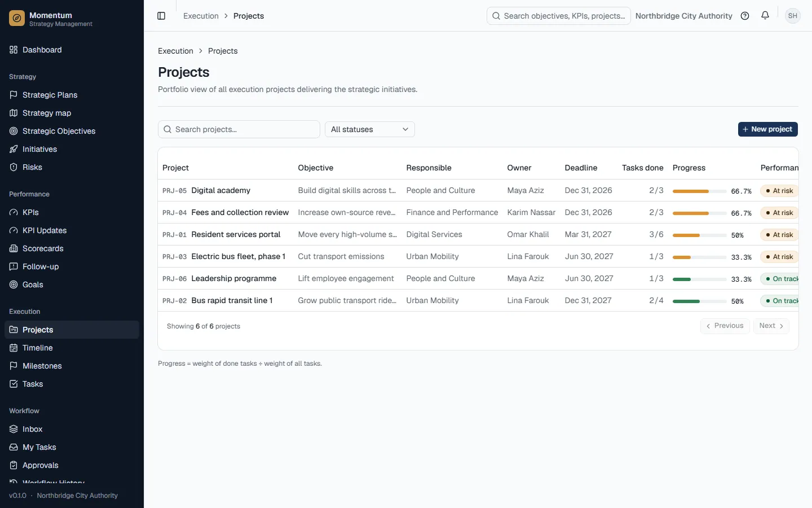This screenshot has height=508, width=812.
Task: Click the Scorecards icon in sidebar
Action: tap(14, 248)
